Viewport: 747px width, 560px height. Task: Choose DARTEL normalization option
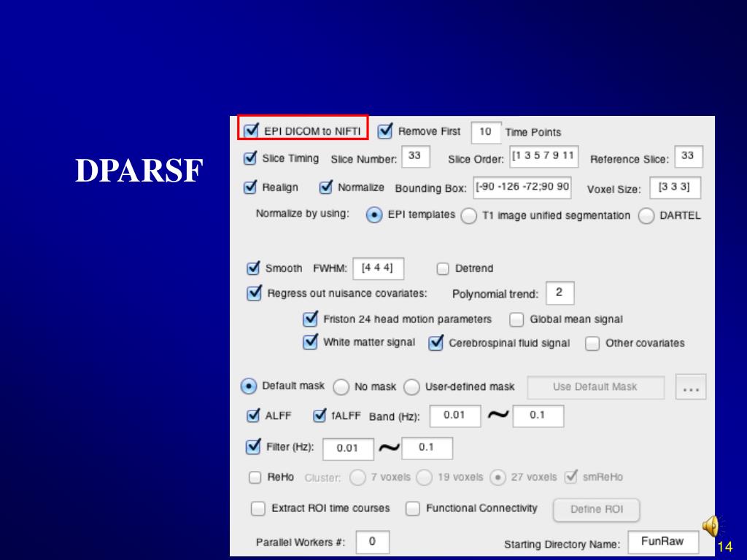[646, 216]
